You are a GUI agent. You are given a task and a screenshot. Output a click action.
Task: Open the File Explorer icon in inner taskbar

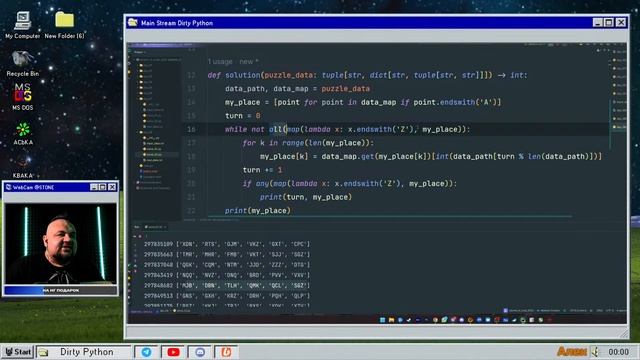[391, 320]
